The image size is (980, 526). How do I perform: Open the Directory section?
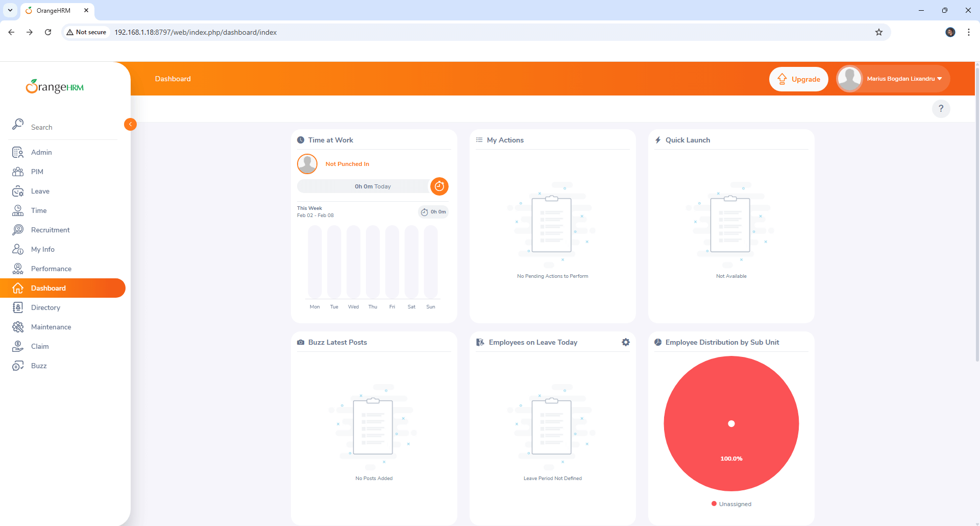45,307
